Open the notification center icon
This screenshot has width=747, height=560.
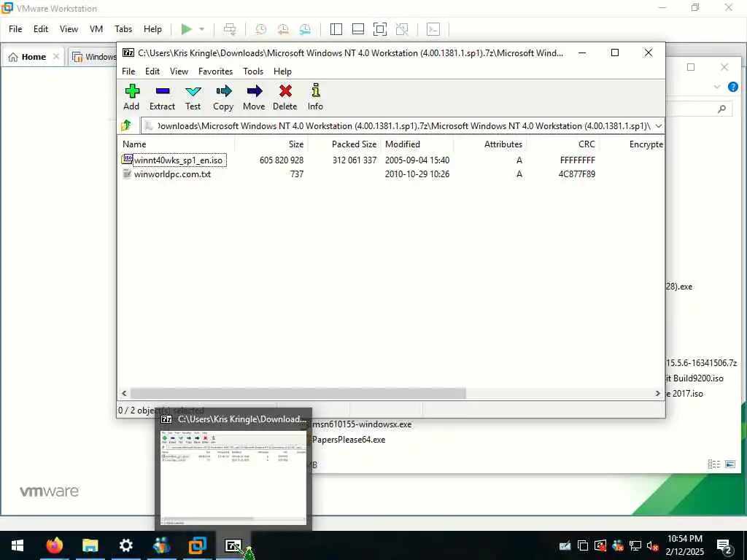724,545
